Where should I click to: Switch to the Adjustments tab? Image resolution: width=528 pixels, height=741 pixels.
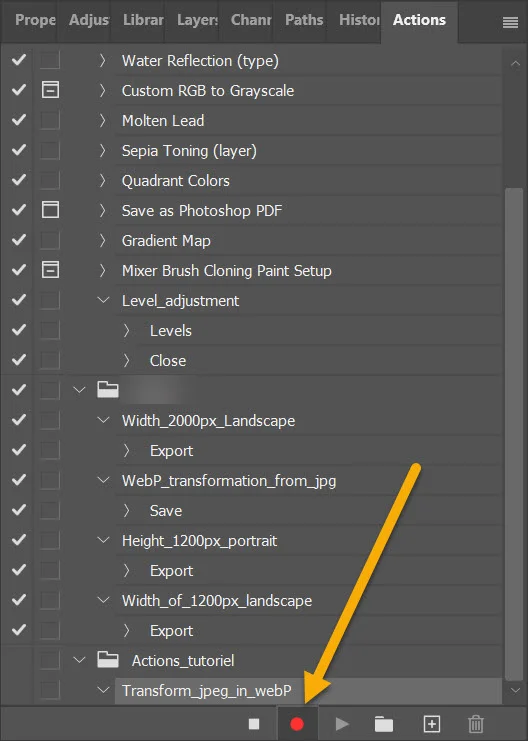coord(89,20)
